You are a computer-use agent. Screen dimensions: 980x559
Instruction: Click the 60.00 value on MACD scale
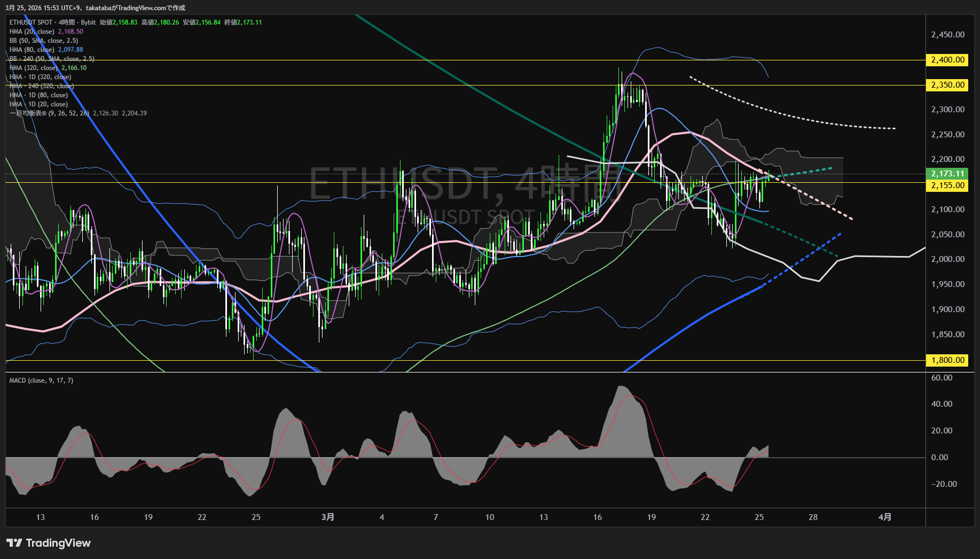(942, 378)
